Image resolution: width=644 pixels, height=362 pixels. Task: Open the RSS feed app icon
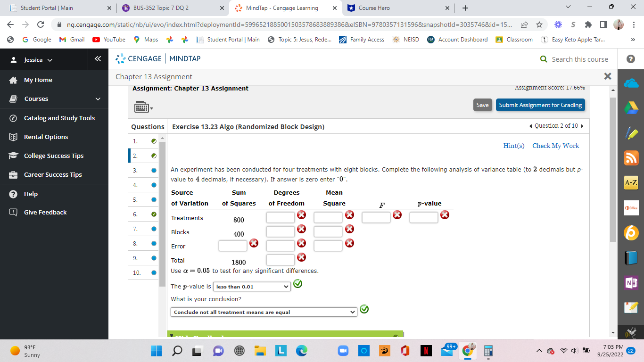(631, 158)
